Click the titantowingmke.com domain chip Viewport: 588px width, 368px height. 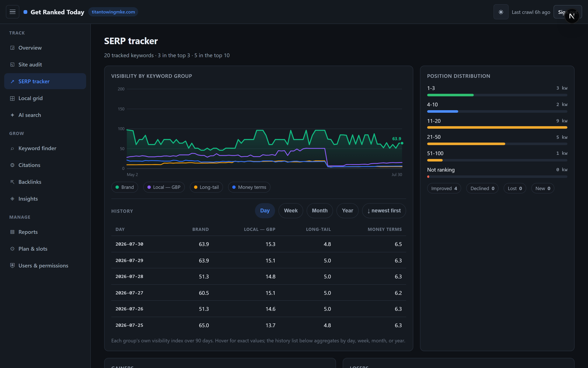point(113,12)
